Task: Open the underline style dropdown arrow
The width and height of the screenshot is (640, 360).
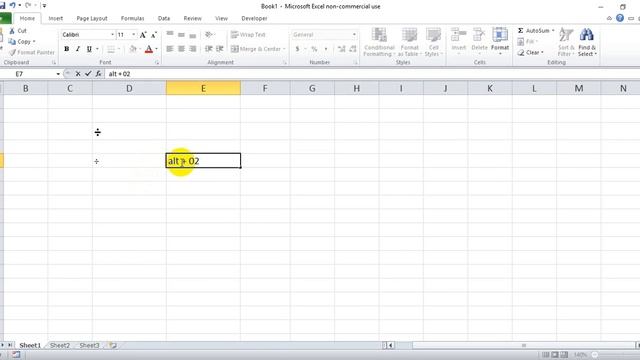Action: click(97, 49)
